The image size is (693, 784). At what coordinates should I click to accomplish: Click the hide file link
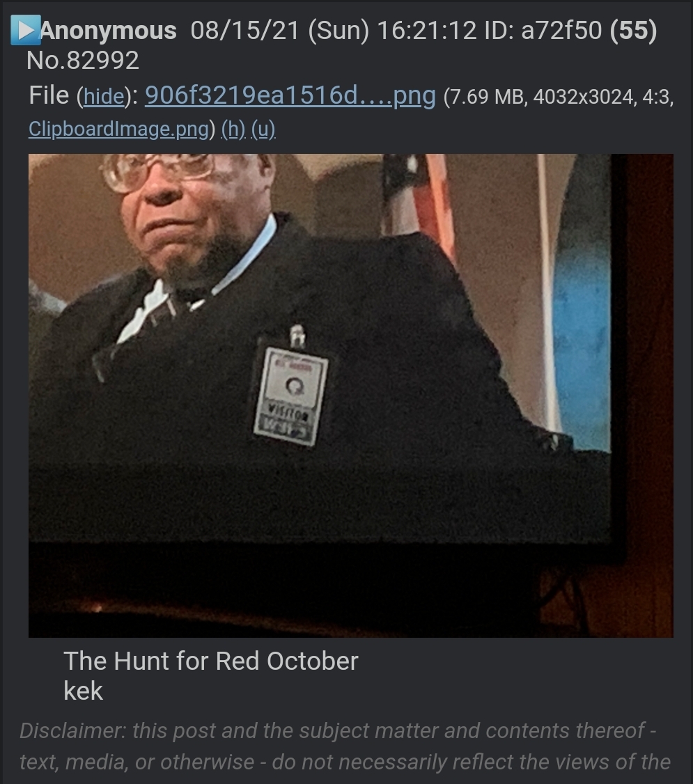click(104, 96)
